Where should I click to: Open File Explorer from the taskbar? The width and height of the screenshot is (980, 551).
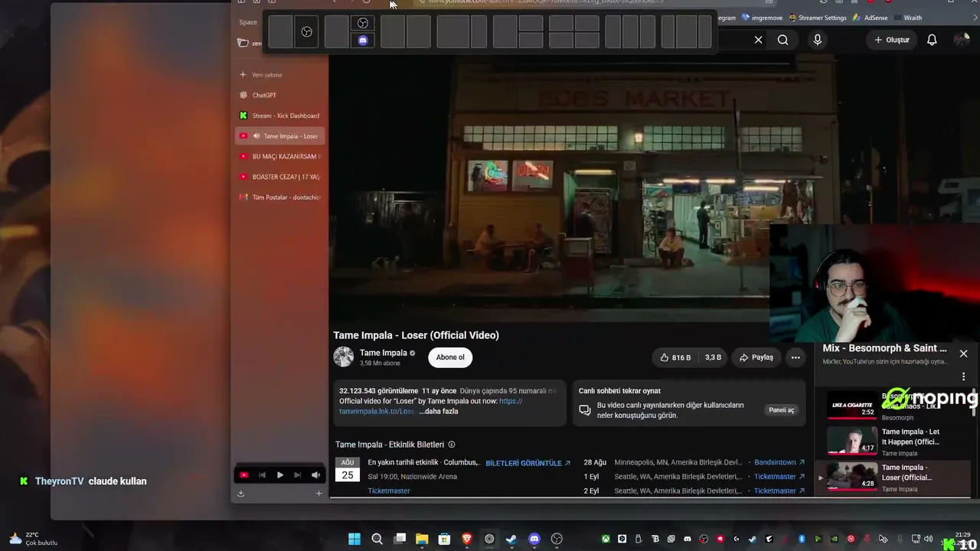point(422,539)
